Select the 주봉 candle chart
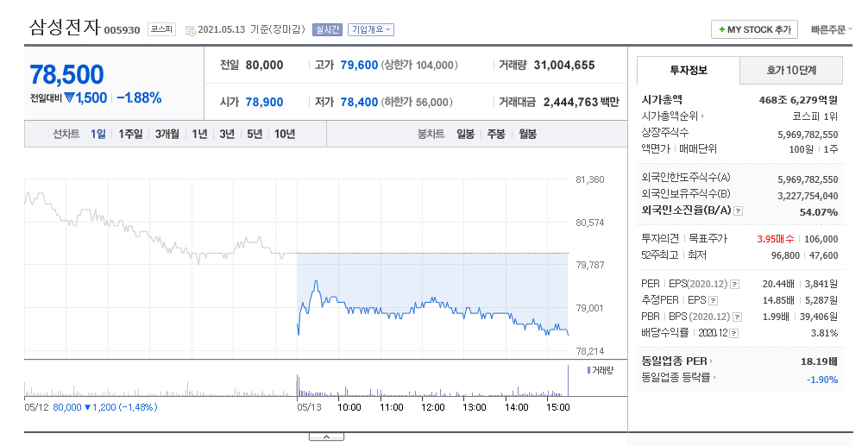 496,134
